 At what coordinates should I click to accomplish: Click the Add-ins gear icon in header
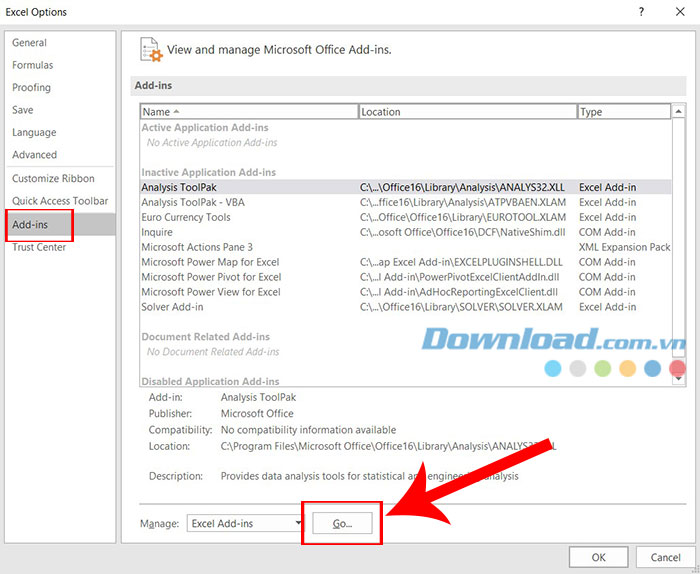point(151,49)
